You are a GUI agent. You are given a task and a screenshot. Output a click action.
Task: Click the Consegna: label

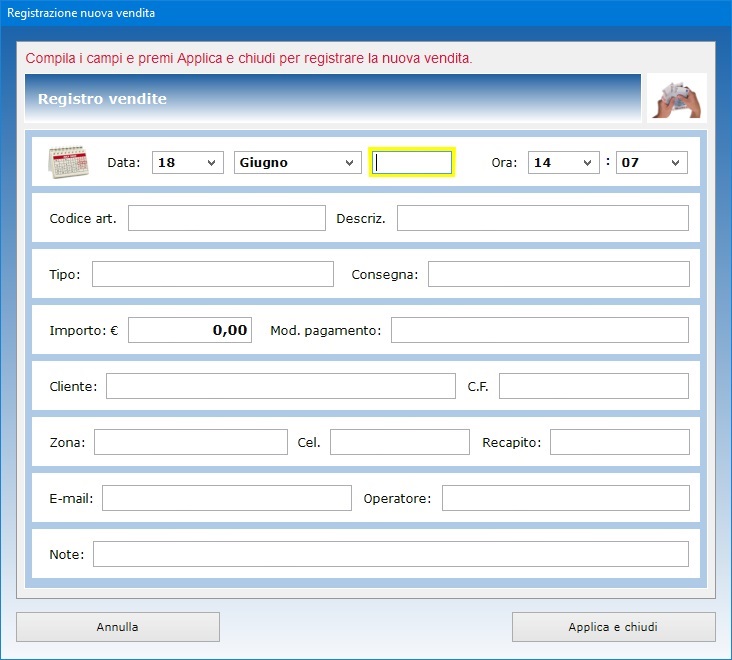click(x=385, y=275)
